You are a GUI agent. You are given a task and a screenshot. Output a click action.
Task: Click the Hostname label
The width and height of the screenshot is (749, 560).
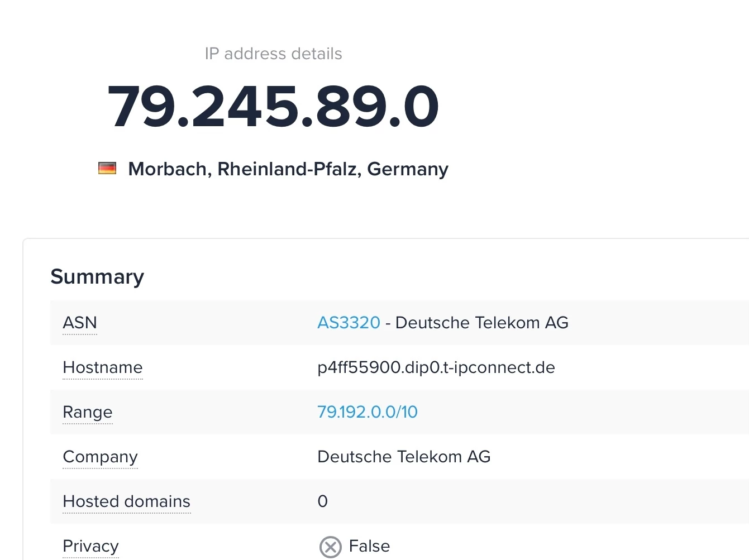pyautogui.click(x=103, y=367)
